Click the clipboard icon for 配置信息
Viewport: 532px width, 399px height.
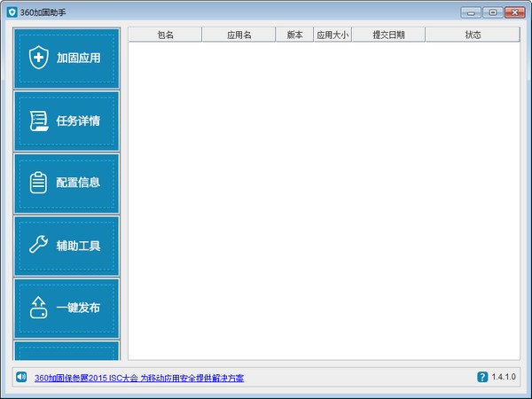point(38,183)
